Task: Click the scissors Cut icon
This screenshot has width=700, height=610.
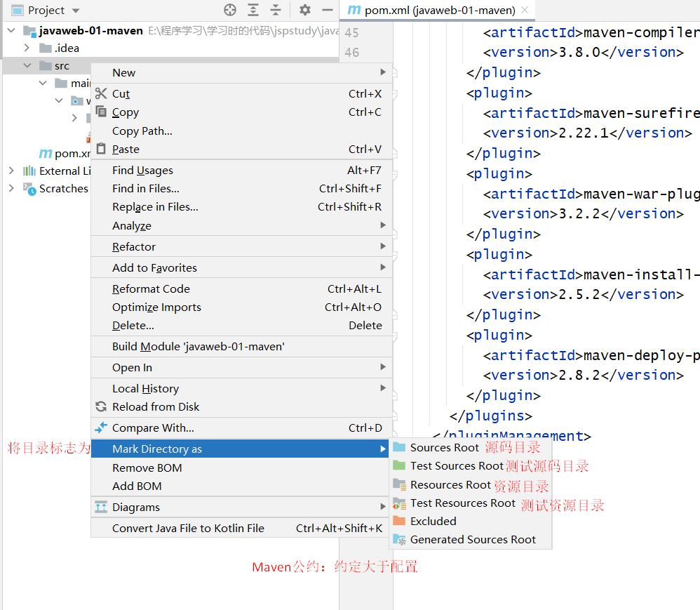Action: (101, 93)
